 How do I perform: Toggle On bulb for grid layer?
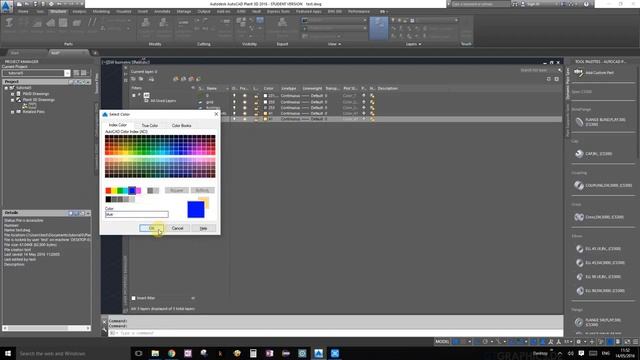pos(234,102)
